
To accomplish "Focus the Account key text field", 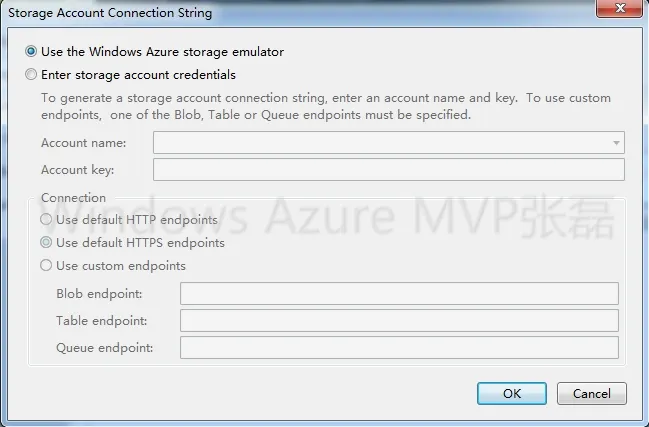I will (388, 170).
